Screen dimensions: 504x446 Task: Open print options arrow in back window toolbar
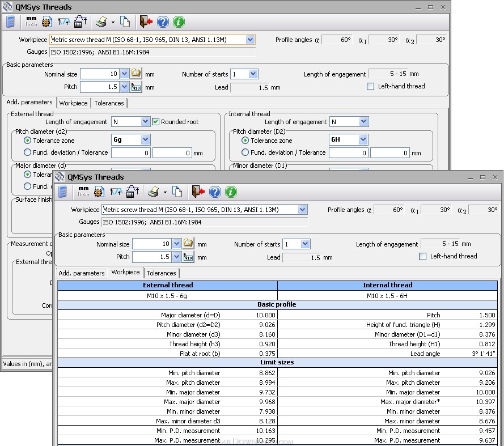113,22
